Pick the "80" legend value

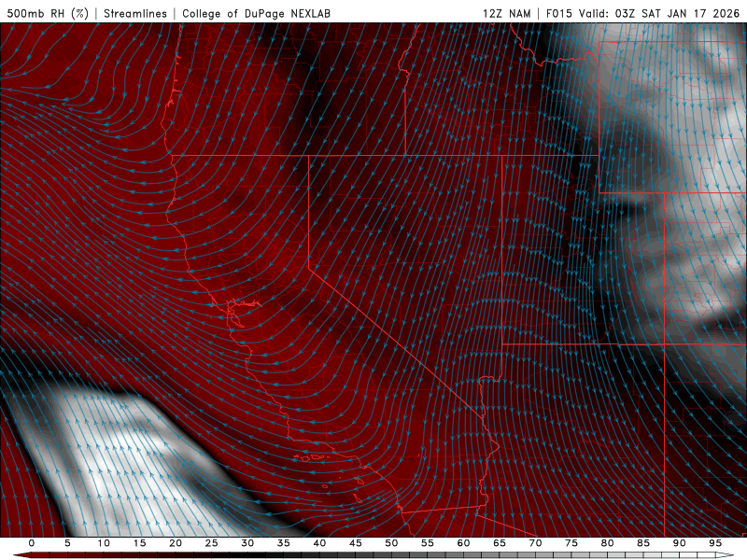607,543
